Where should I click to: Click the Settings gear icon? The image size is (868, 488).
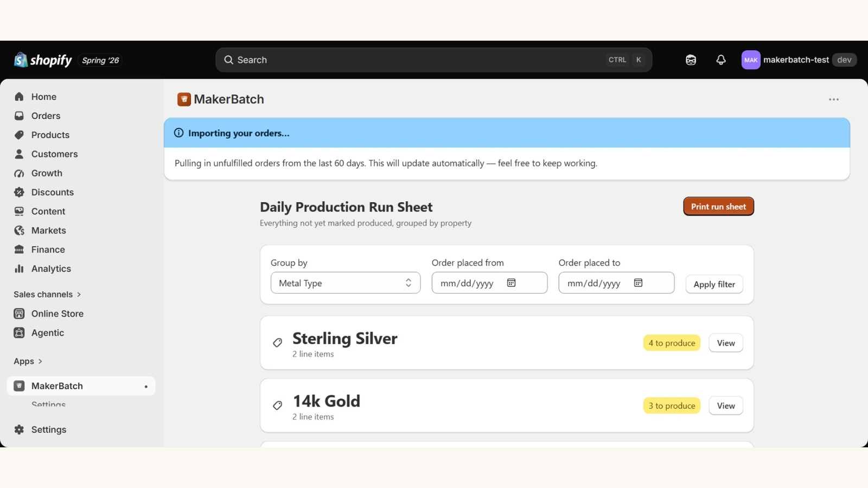pyautogui.click(x=19, y=429)
